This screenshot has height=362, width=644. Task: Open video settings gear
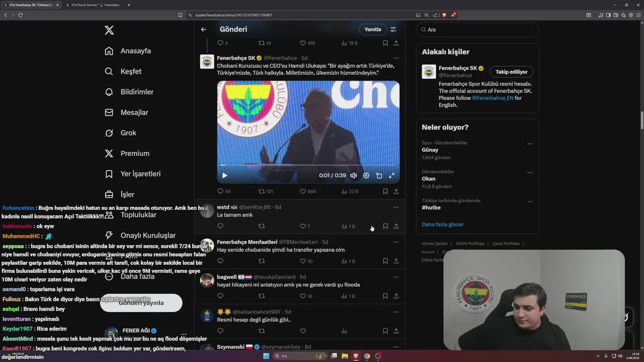(x=366, y=175)
